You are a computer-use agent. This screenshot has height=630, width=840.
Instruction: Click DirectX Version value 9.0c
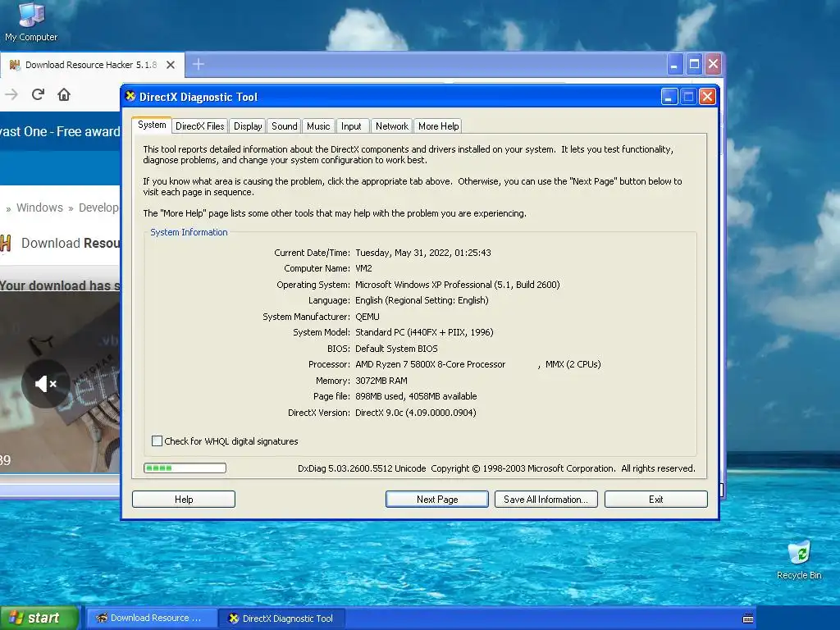pyautogui.click(x=416, y=413)
